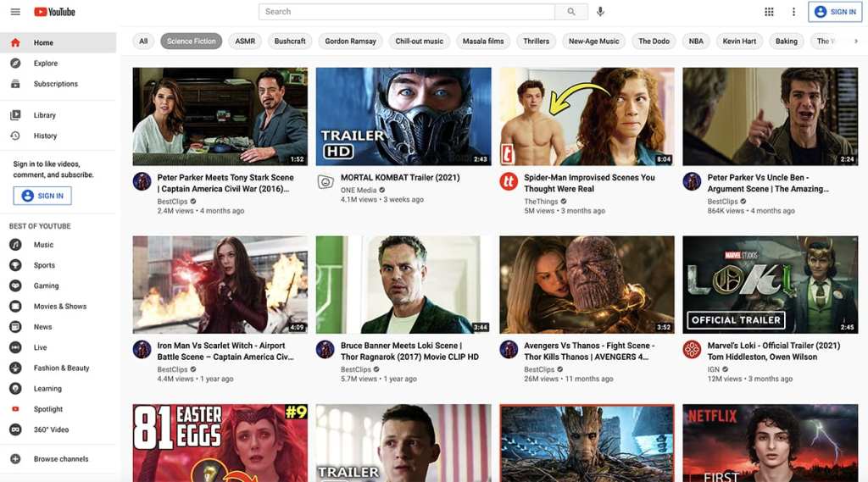Play the Groot video thumbnail
Image resolution: width=868 pixels, height=482 pixels.
click(x=587, y=443)
